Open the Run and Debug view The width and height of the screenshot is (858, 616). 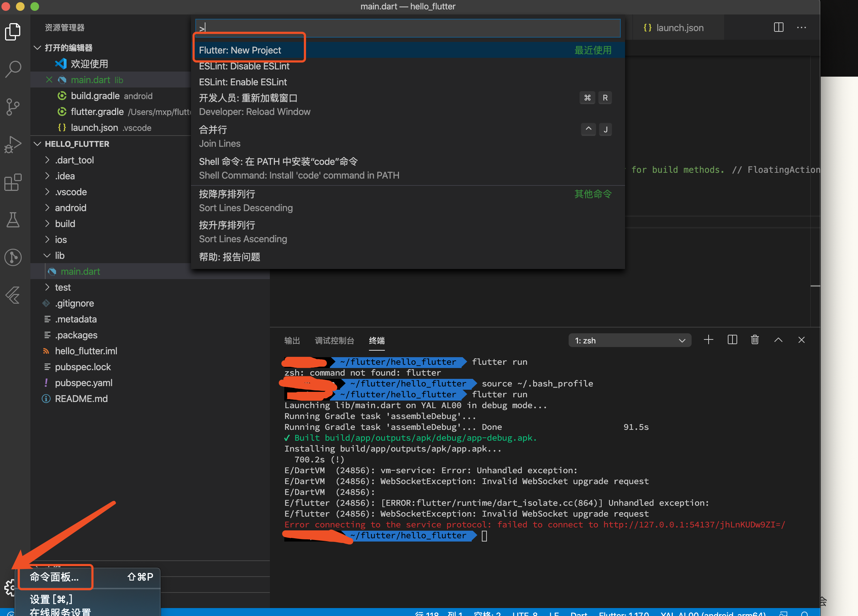point(13,145)
